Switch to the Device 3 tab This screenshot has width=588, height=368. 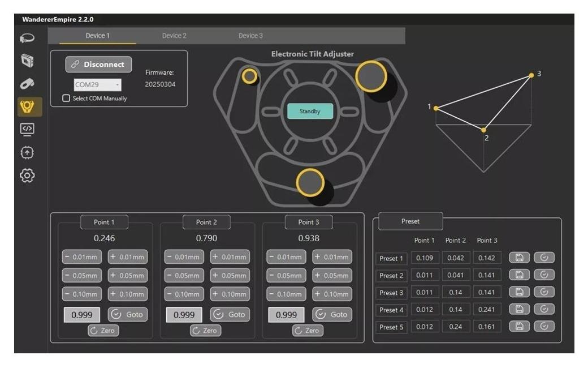point(250,36)
